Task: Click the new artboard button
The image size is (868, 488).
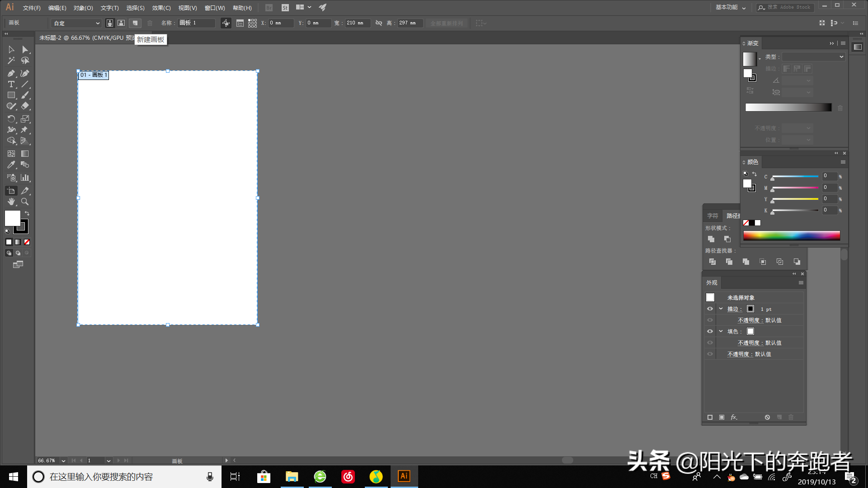Action: click(135, 23)
